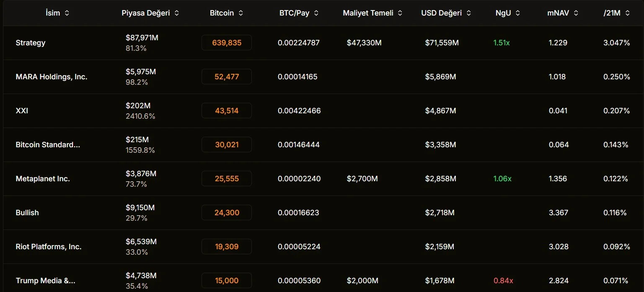Click Metaplanet's 25,555 Bitcoin badge

[227, 179]
